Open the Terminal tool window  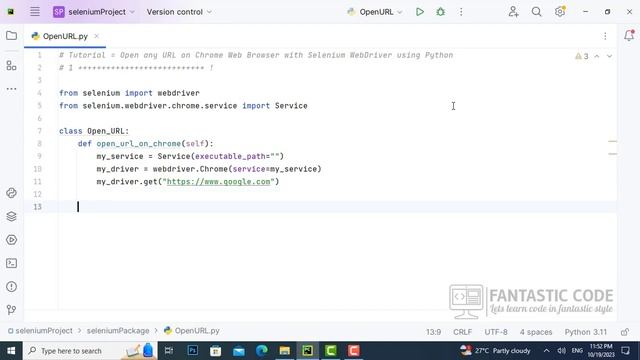[x=11, y=263]
